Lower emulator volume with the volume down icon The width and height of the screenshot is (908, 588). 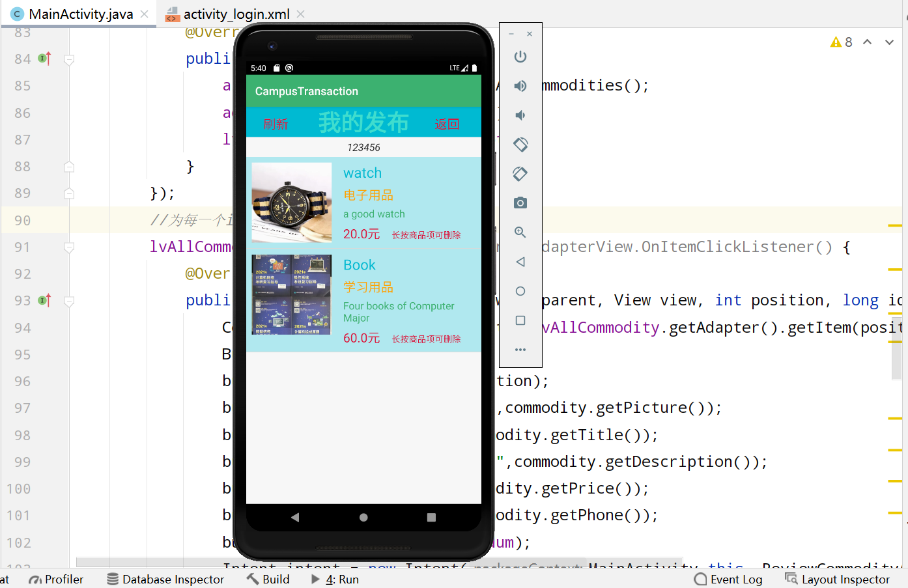(520, 115)
